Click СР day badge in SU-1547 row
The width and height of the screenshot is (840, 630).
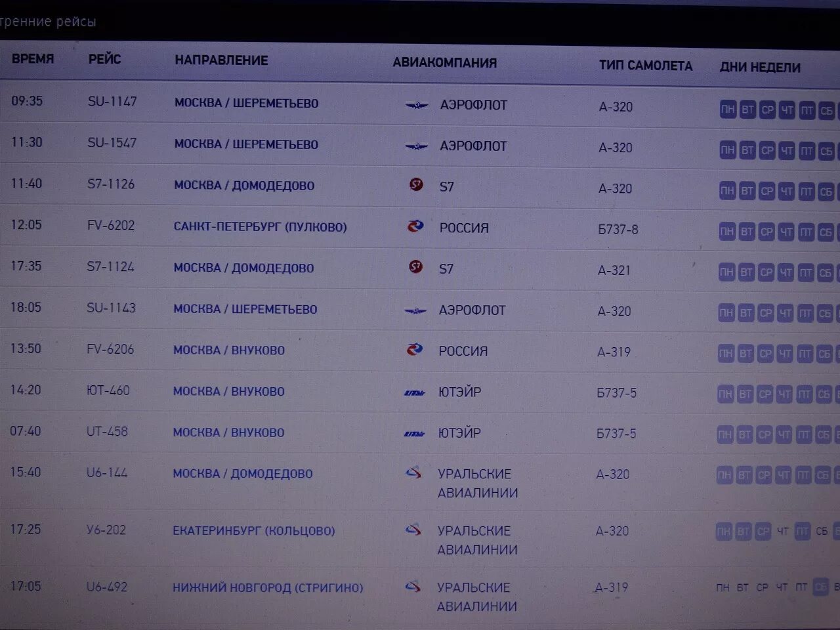(767, 151)
